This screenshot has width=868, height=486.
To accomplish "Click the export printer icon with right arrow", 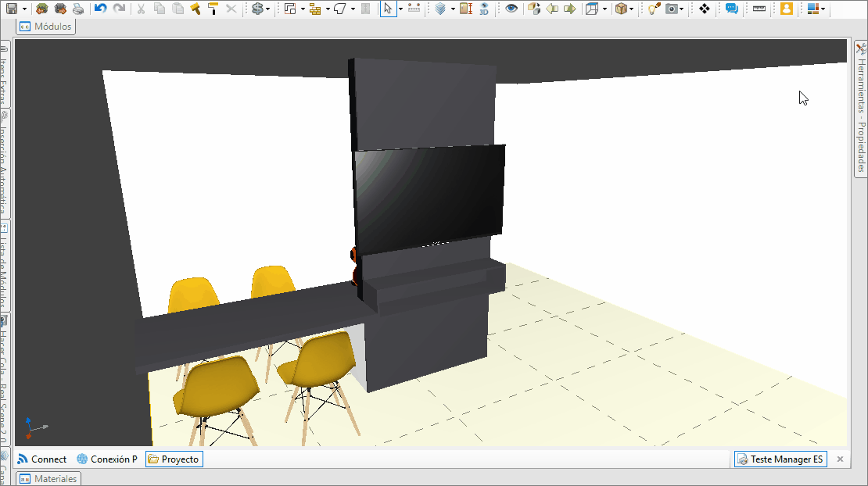I will tap(60, 9).
